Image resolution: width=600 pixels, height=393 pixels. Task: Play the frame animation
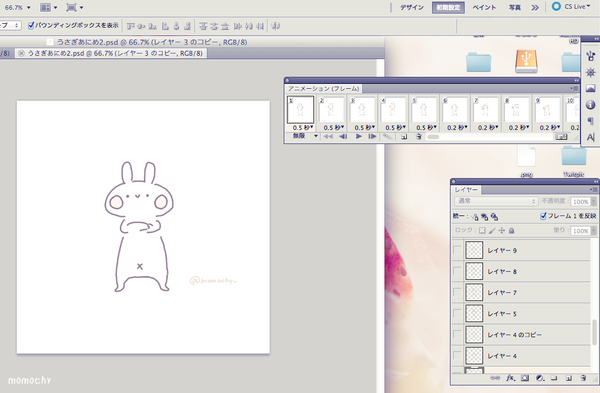[x=359, y=136]
